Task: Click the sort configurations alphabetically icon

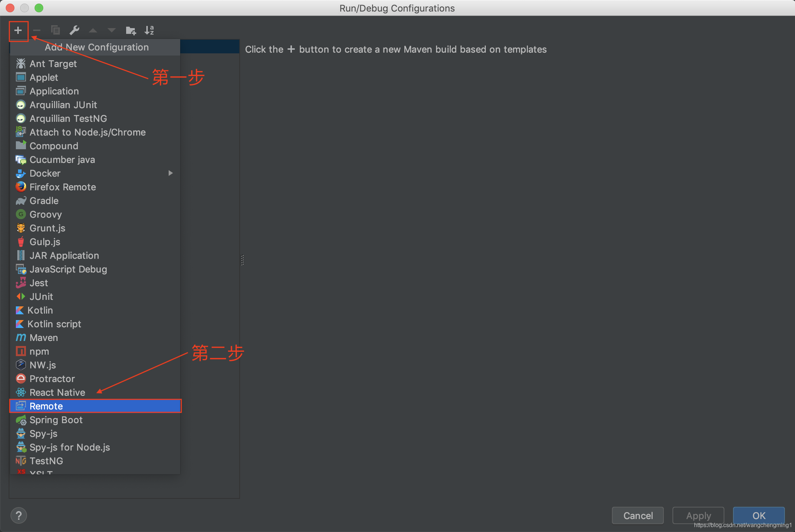Action: (x=149, y=31)
